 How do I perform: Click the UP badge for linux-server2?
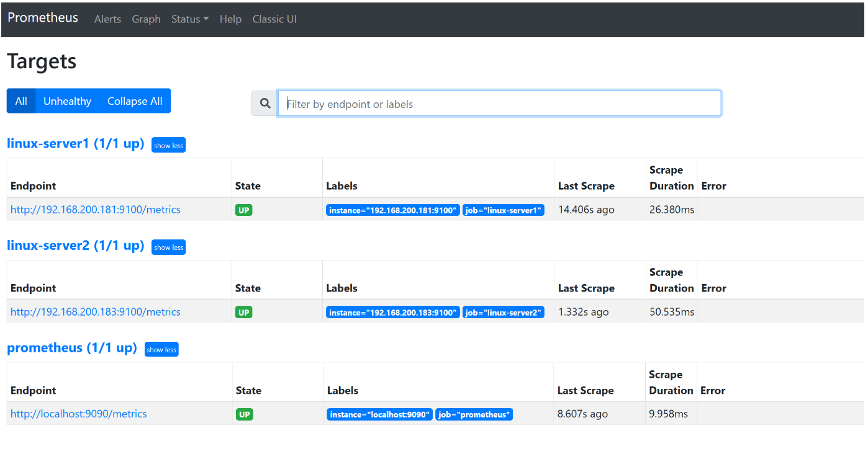point(244,313)
